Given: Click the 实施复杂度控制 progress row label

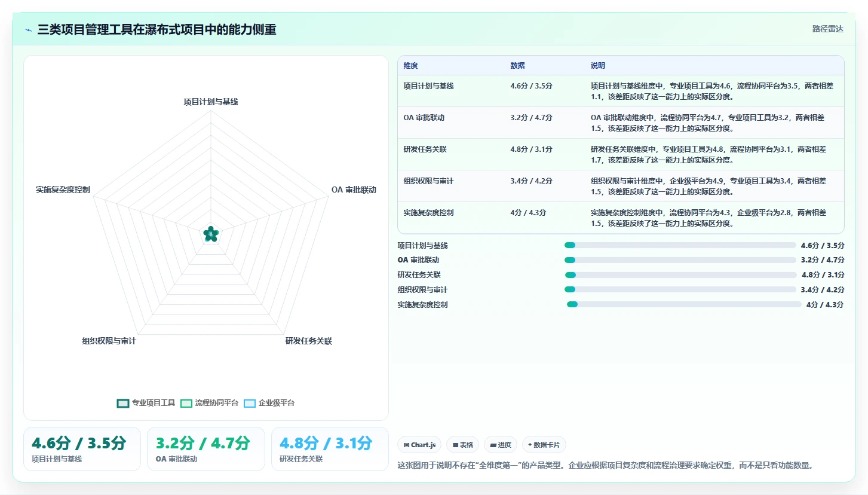Looking at the screenshot, I should click(422, 304).
